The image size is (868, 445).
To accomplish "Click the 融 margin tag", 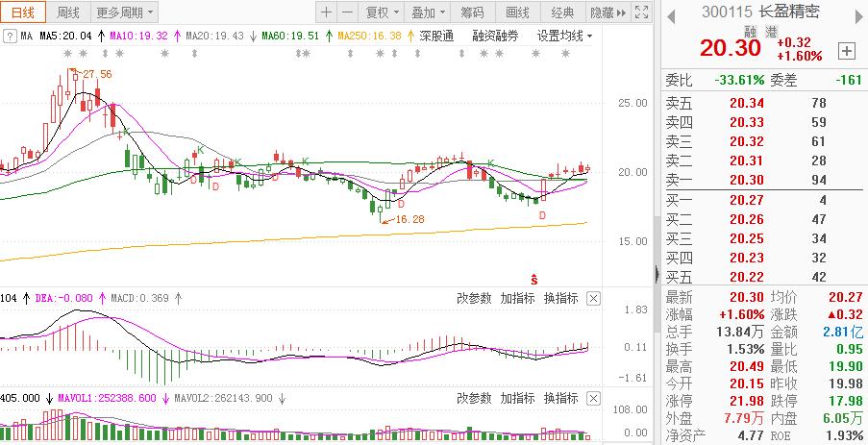I will click(752, 33).
